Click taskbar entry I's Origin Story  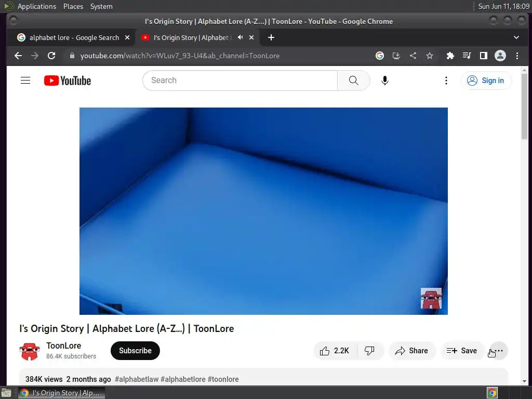coord(61,393)
